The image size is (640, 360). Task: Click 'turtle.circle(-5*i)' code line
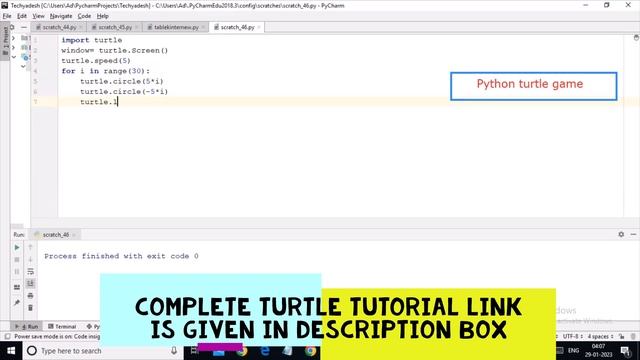pyautogui.click(x=124, y=91)
